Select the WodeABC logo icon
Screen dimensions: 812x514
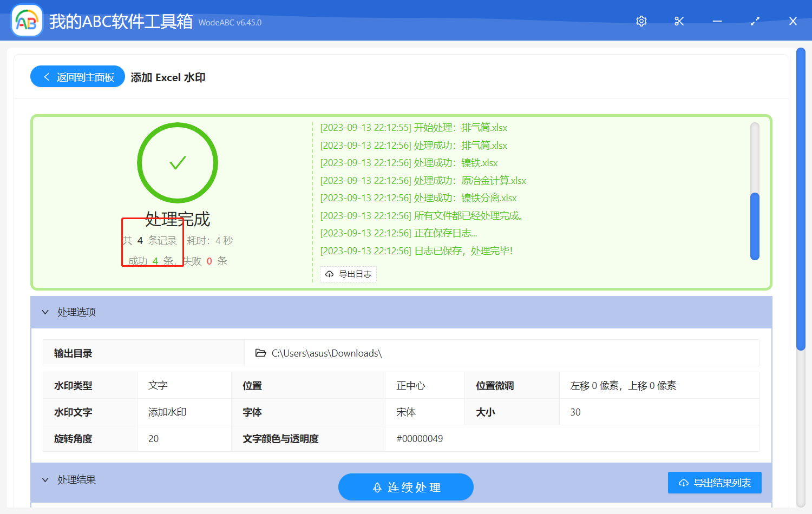[x=27, y=20]
